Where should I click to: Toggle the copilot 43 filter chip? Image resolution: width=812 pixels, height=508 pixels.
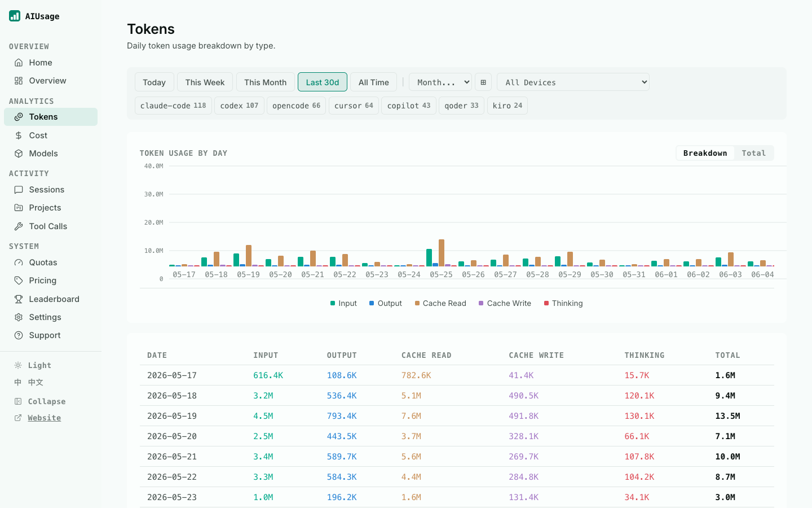(x=409, y=106)
